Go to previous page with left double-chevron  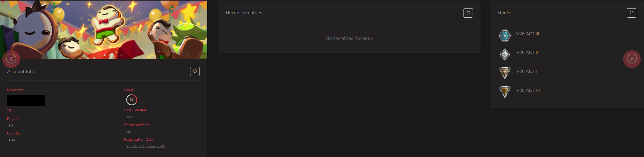[x=11, y=59]
